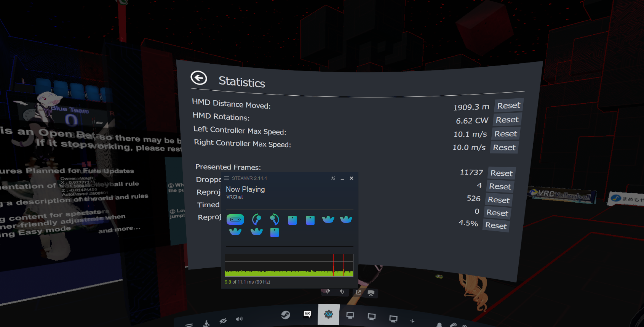This screenshot has height=327, width=644.
Task: Open the VRChat overlay tab in dashboard
Action: [307, 314]
